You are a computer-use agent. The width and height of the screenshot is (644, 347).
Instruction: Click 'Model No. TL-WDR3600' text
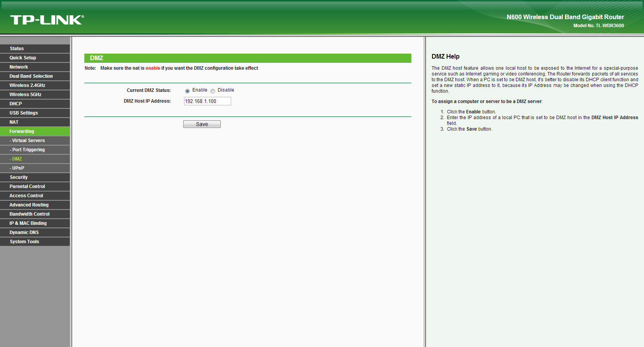(599, 26)
